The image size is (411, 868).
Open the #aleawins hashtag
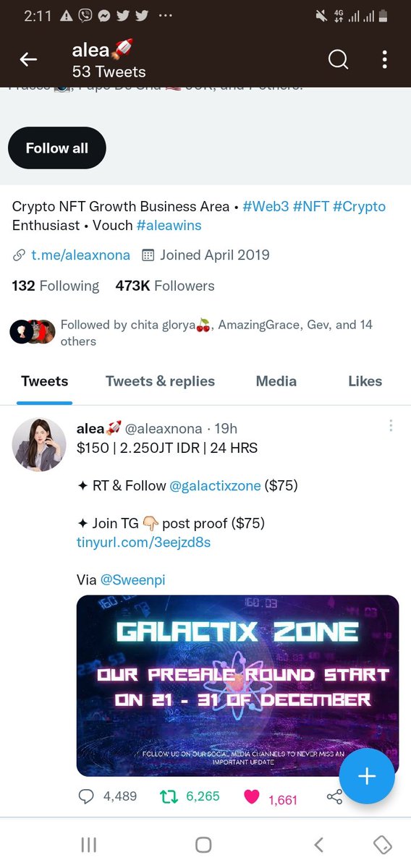169,226
